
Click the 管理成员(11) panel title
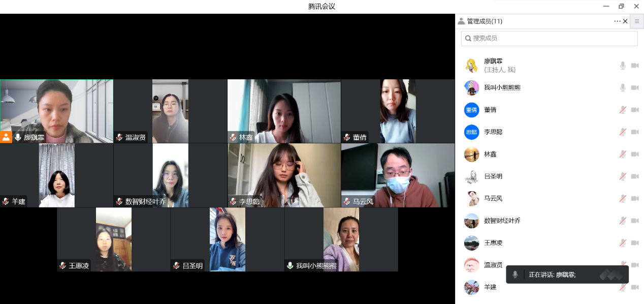[484, 21]
